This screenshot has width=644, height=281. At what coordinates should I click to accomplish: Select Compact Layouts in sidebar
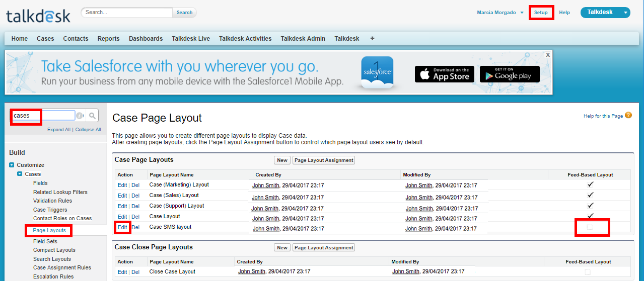54,250
